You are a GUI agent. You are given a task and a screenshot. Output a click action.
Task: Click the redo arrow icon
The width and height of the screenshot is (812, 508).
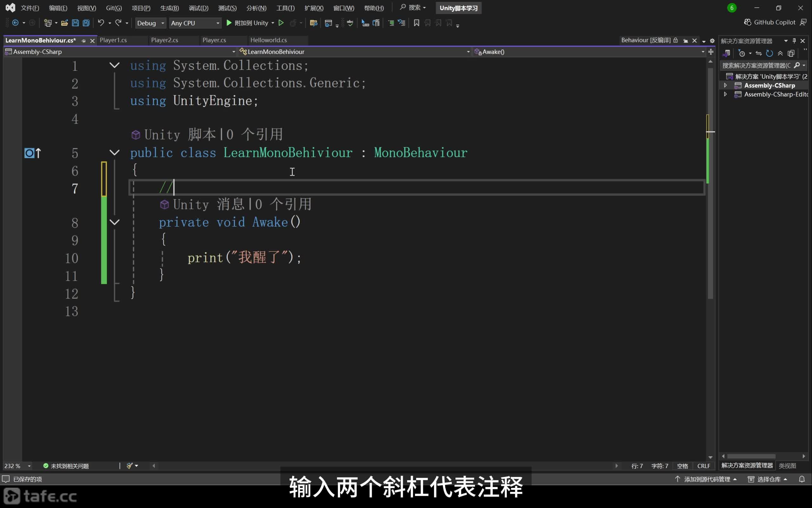click(118, 23)
